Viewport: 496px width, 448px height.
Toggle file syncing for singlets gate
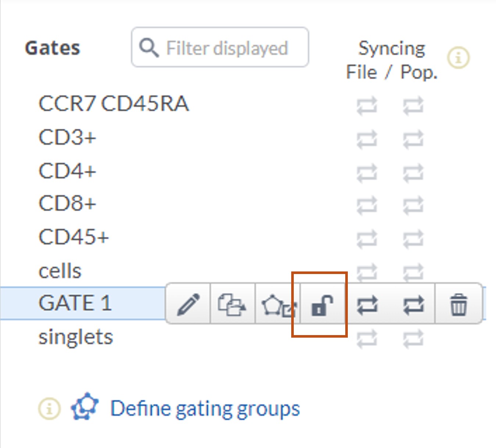pyautogui.click(x=367, y=339)
